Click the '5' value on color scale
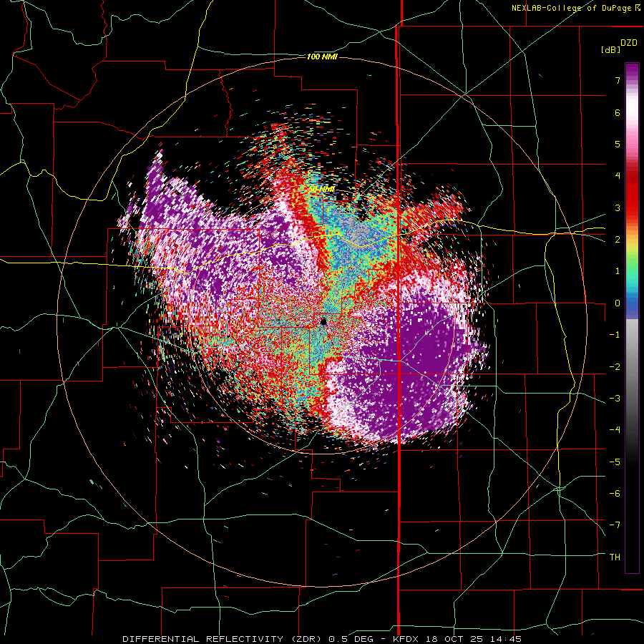 [x=618, y=144]
